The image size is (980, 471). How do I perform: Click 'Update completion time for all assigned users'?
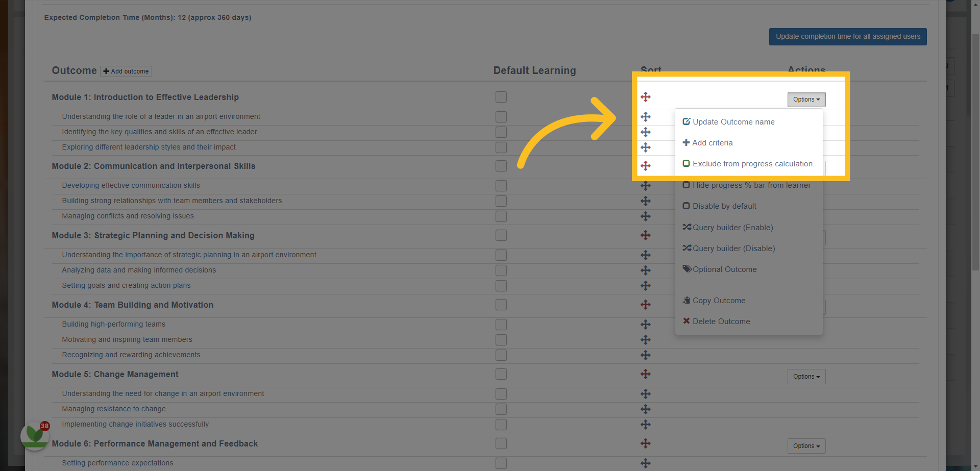point(848,37)
